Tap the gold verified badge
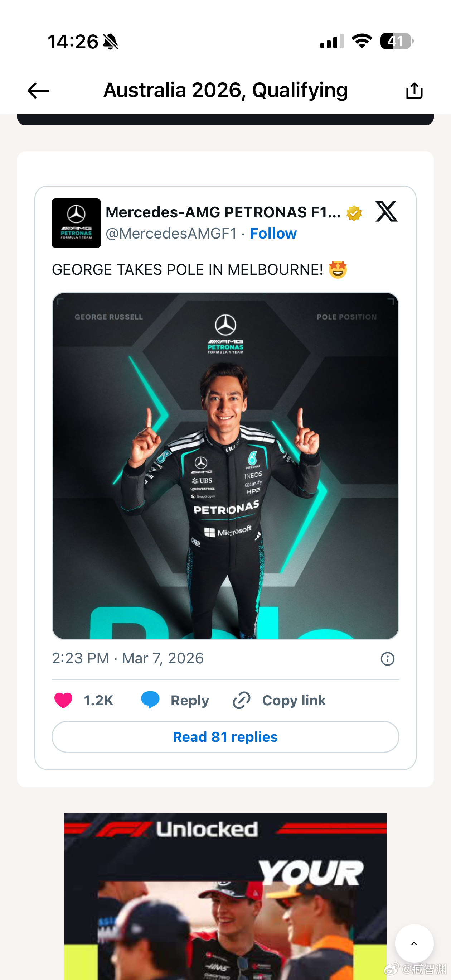 [x=354, y=213]
